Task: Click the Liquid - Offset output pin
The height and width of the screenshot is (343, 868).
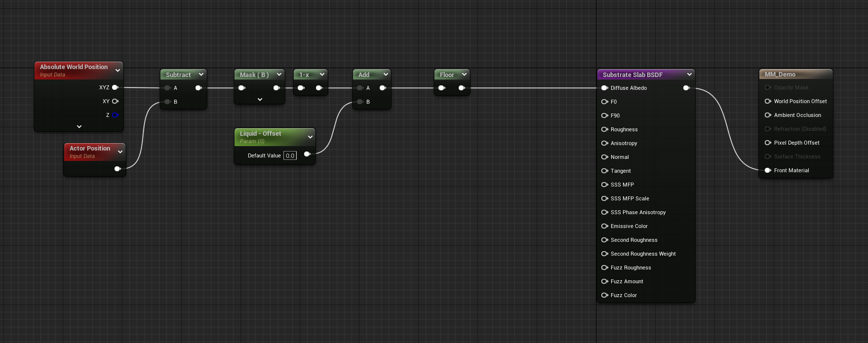Action: click(x=307, y=154)
